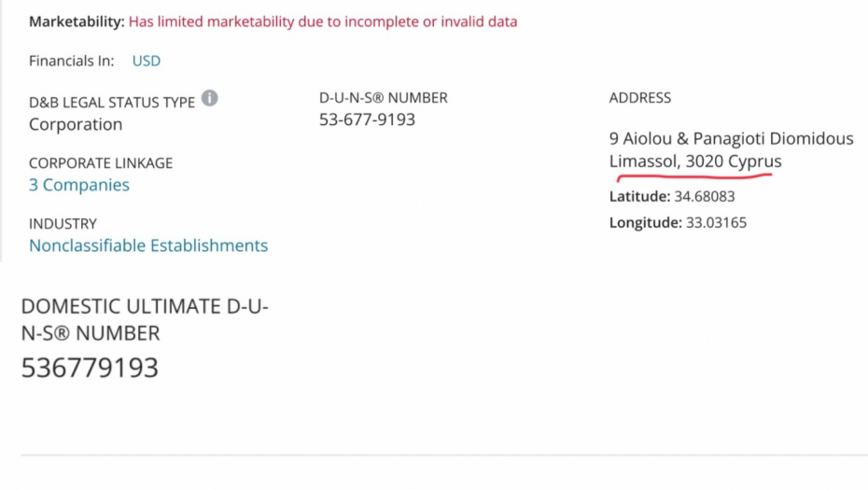Click the 9 Aiolou & Panagioti Diomidous street line
The height and width of the screenshot is (490, 868).
click(x=731, y=138)
